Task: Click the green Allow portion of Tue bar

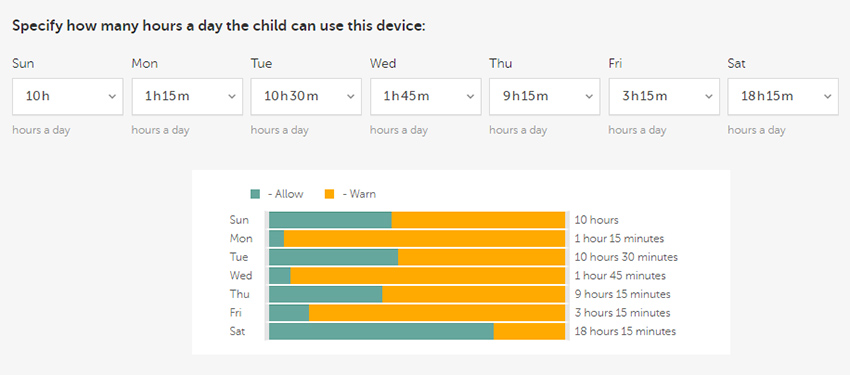Action: click(333, 257)
